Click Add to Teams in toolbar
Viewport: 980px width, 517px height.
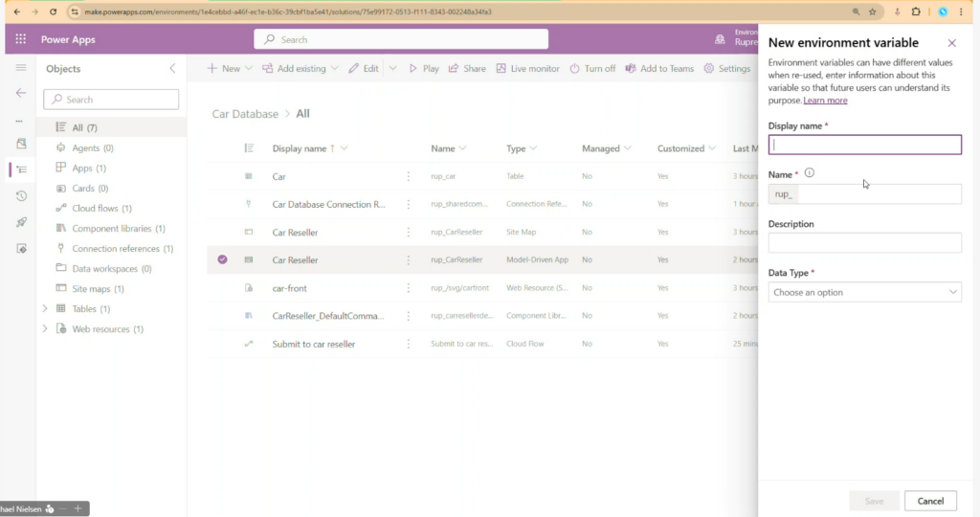tap(659, 69)
